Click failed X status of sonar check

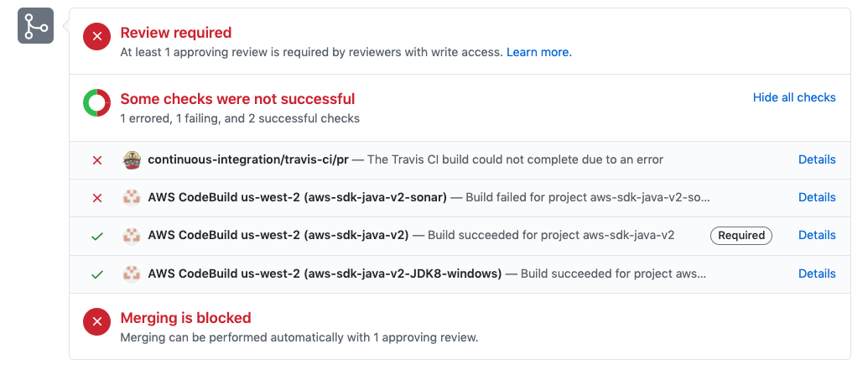click(97, 198)
